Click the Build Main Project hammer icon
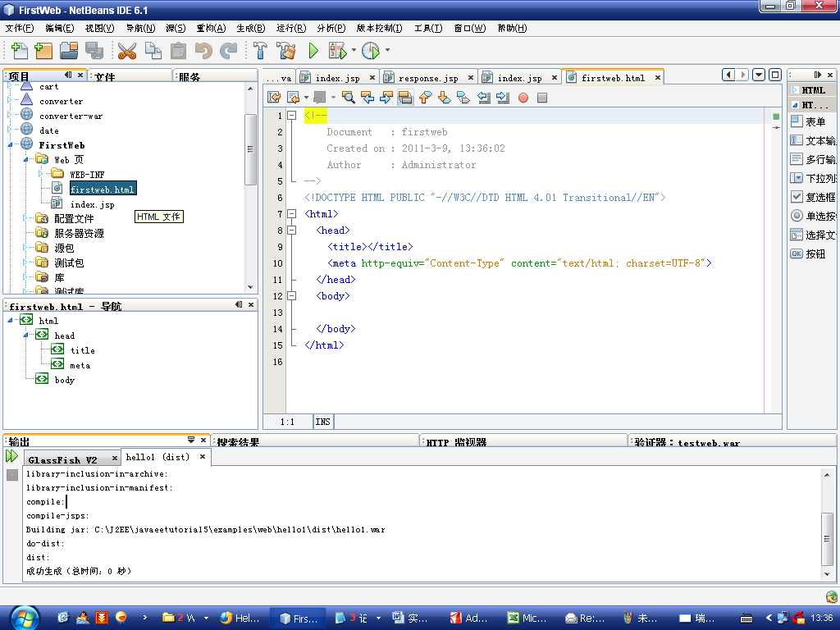 pyautogui.click(x=260, y=51)
